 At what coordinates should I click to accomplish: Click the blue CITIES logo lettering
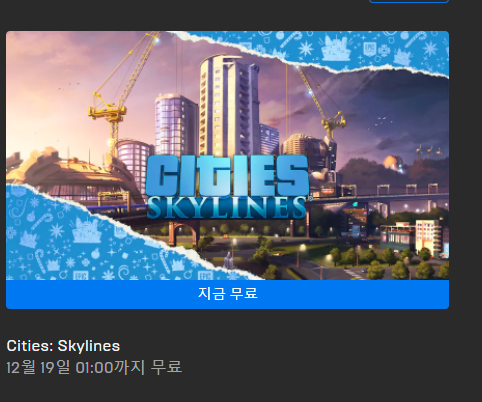[227, 176]
